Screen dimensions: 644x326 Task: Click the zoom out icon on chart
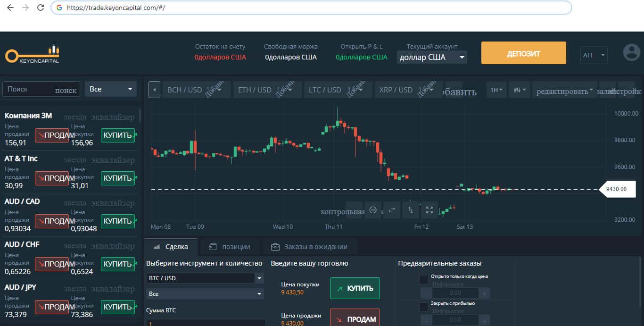point(373,210)
